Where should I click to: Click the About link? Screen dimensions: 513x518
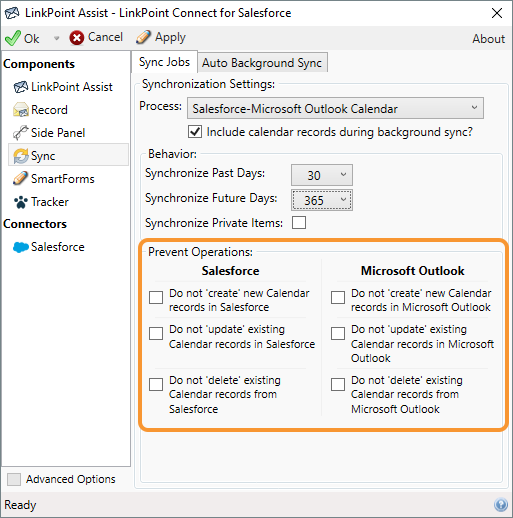coord(489,39)
